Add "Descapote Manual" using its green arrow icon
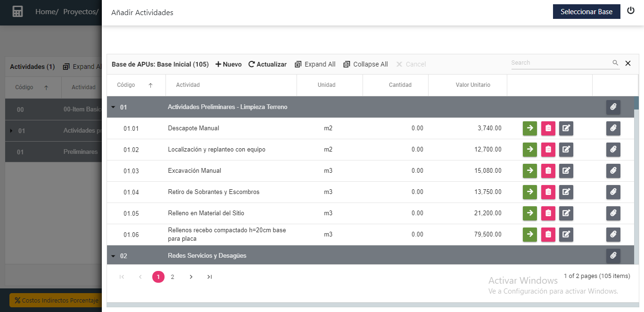Image resolution: width=644 pixels, height=312 pixels. pos(529,128)
